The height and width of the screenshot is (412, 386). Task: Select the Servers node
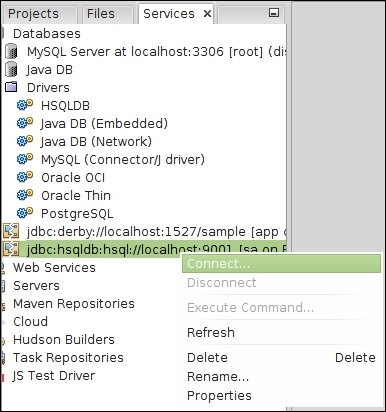pos(36,286)
